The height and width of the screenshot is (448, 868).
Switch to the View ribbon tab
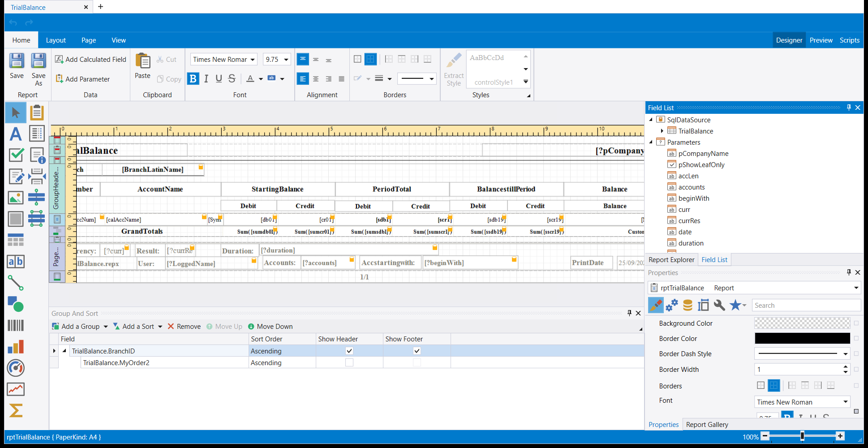[x=119, y=40]
